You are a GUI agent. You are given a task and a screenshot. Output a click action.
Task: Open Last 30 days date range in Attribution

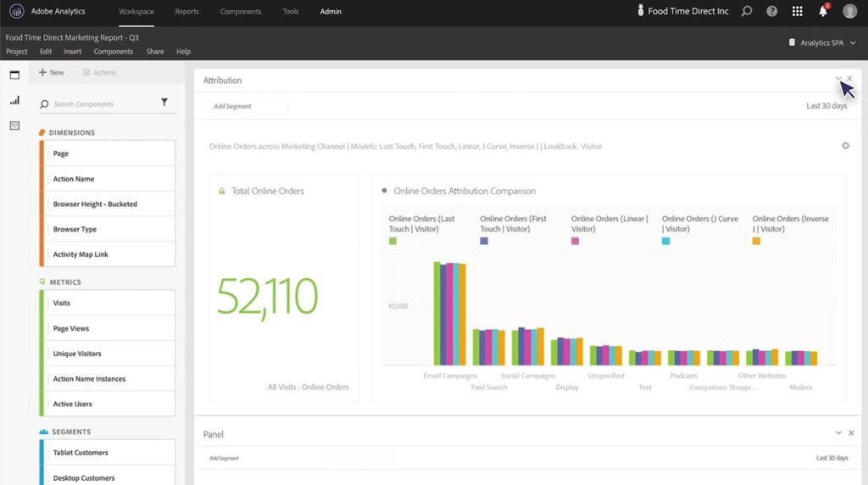826,106
